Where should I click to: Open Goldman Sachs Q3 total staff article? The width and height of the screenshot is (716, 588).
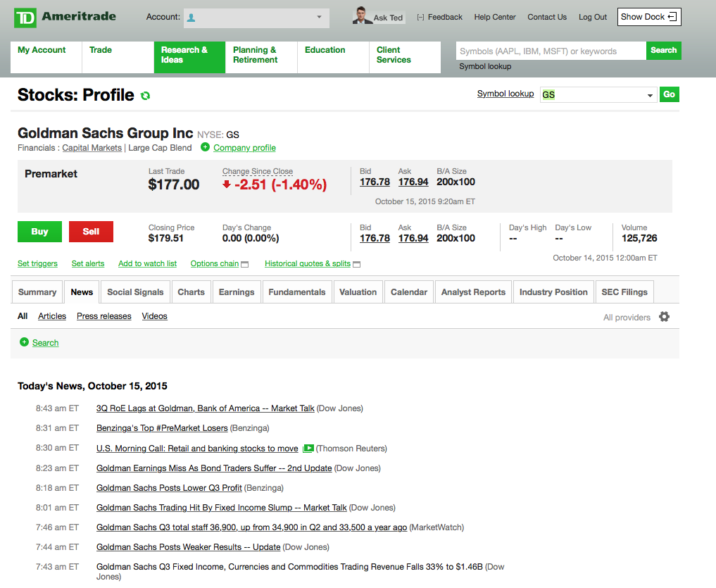coord(251,527)
